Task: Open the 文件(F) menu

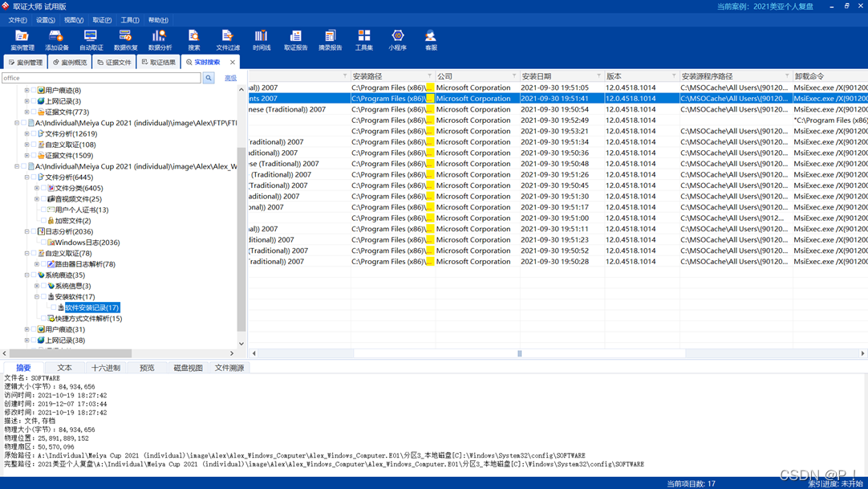Action: point(18,20)
